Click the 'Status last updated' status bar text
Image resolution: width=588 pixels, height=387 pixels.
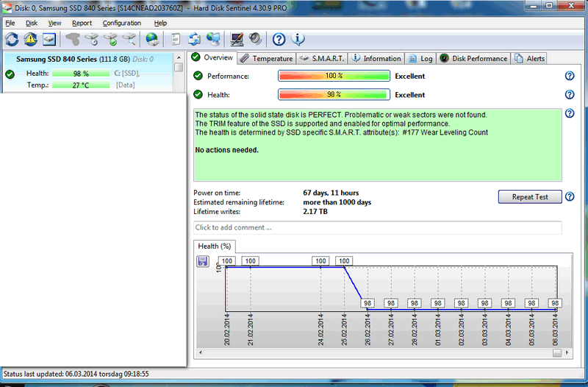pyautogui.click(x=76, y=374)
